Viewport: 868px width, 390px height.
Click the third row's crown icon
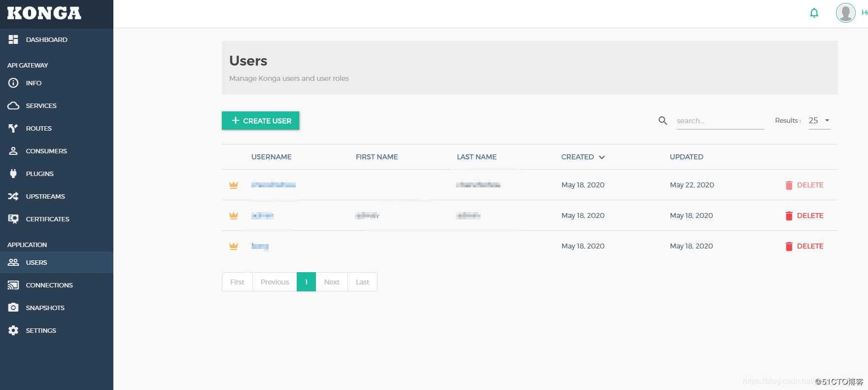234,246
